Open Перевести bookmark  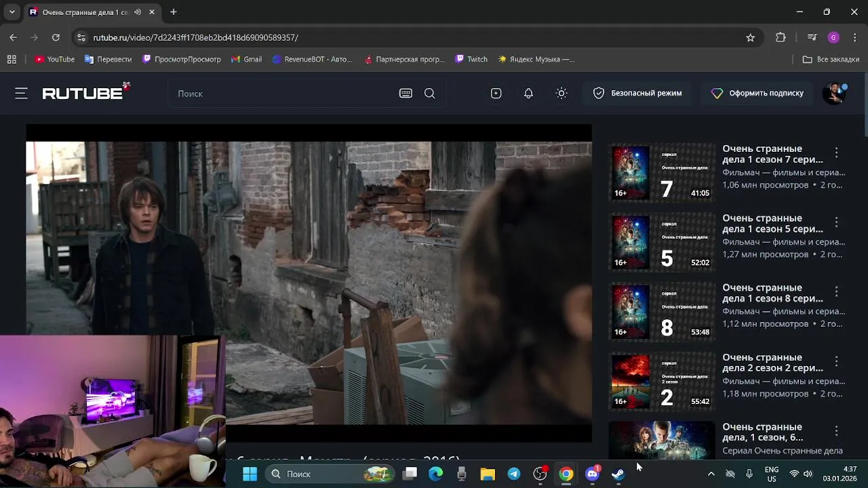coord(108,59)
